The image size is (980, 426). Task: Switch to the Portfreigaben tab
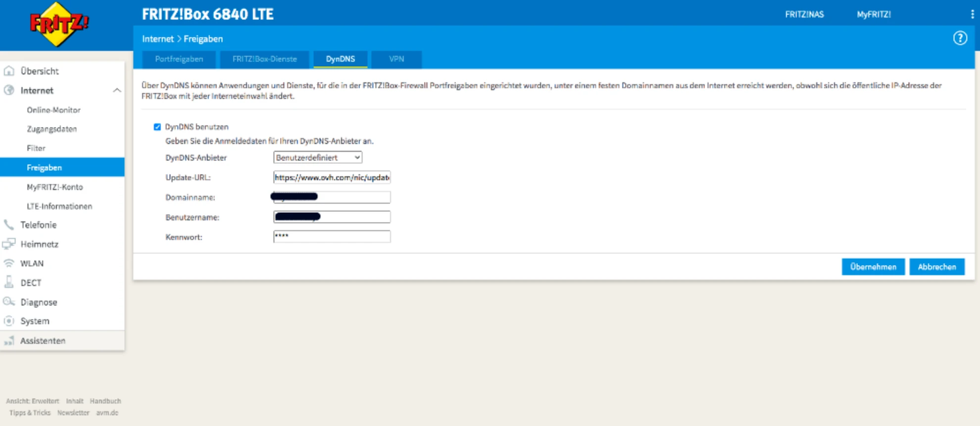pos(179,59)
